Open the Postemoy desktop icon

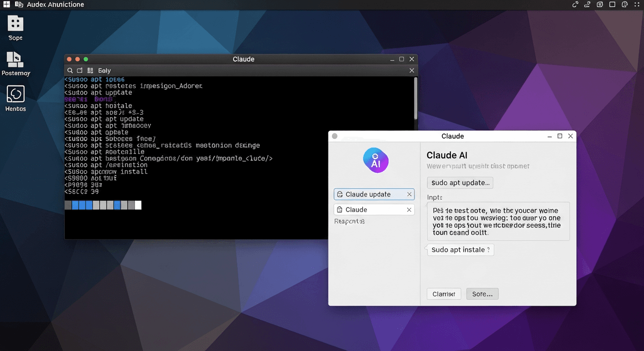(16, 64)
